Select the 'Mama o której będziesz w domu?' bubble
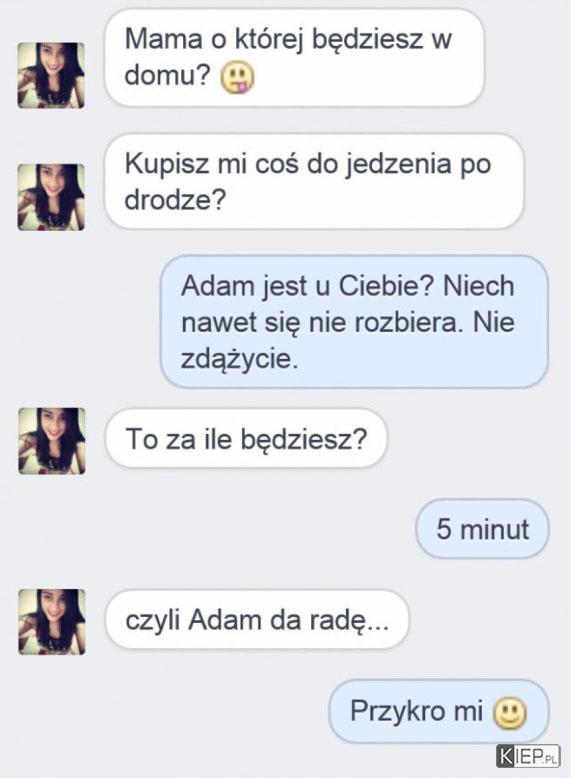 point(294,58)
